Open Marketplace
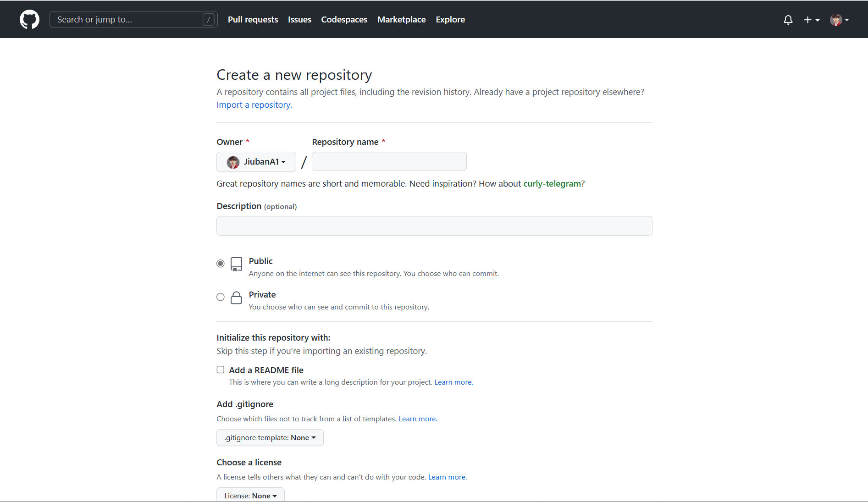Viewport: 868px width, 502px height. [x=401, y=20]
